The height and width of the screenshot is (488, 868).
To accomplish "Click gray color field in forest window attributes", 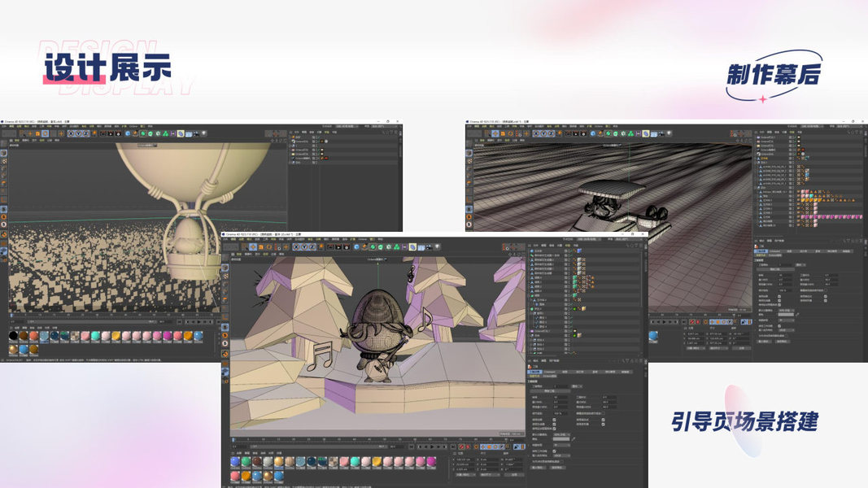I will click(x=561, y=439).
